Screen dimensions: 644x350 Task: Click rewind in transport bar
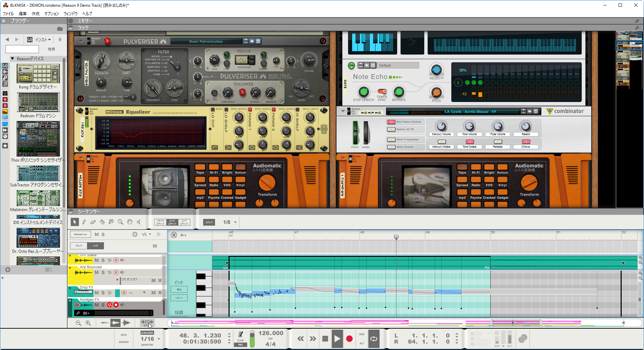click(x=300, y=338)
